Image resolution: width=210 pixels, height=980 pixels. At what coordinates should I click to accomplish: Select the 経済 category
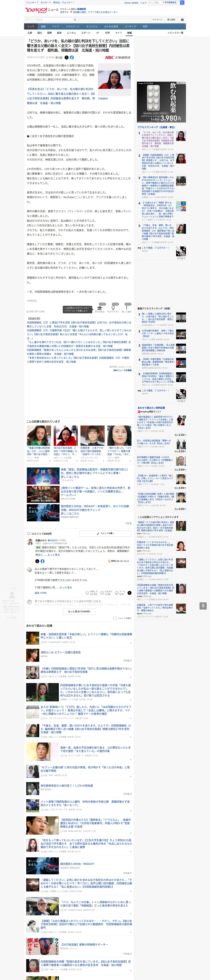(59, 33)
